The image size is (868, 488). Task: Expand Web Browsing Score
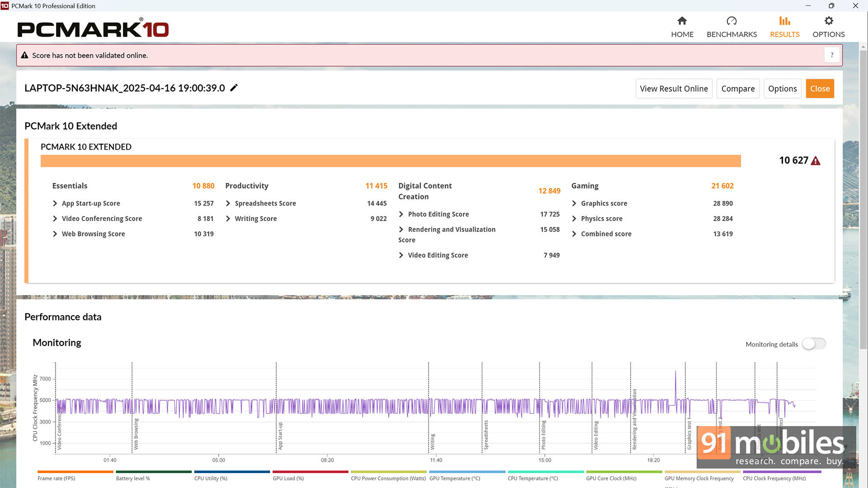pos(55,234)
